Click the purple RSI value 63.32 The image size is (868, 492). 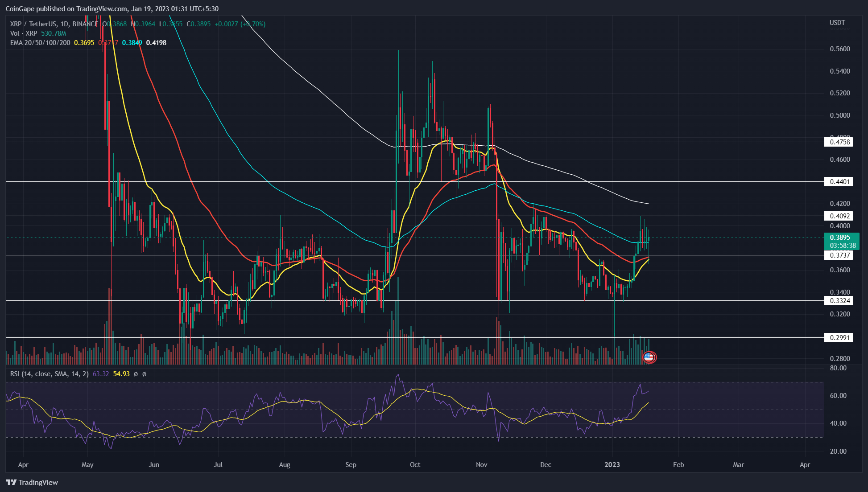[x=101, y=374]
